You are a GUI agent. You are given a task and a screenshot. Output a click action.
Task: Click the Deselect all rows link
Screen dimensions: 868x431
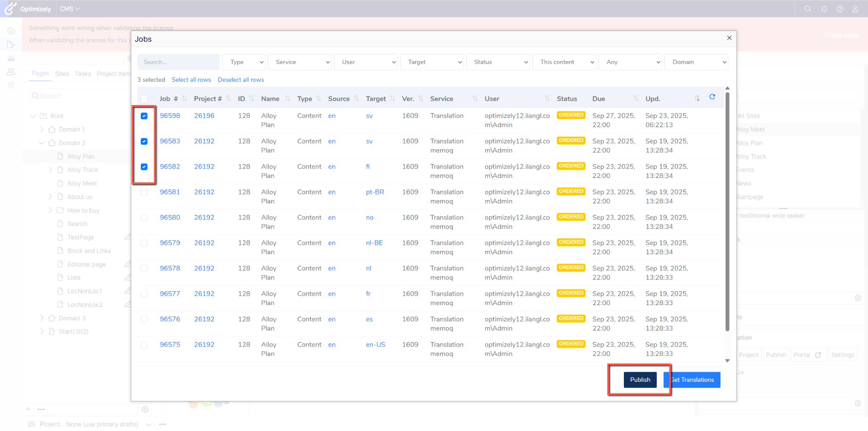(x=241, y=80)
